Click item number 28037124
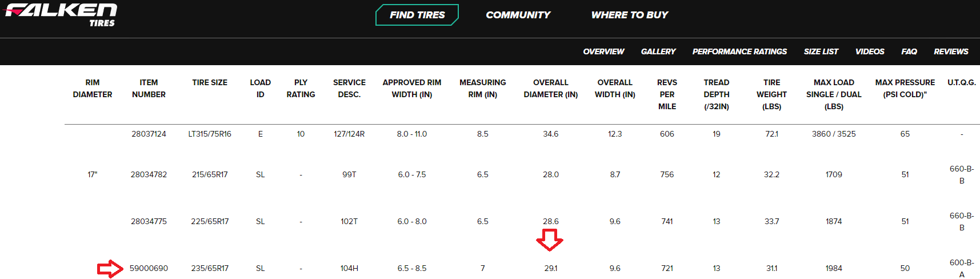980x279 pixels. pyautogui.click(x=149, y=134)
